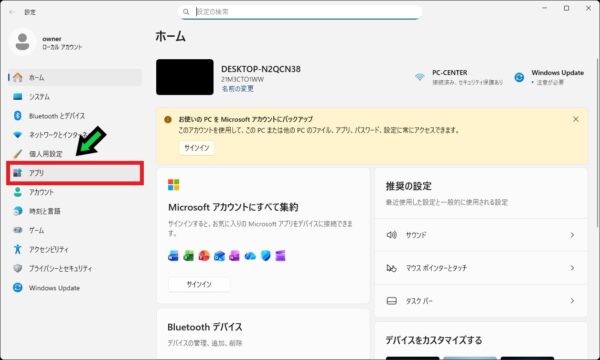Dismiss the backup banner with X
This screenshot has height=360, width=600.
point(576,119)
